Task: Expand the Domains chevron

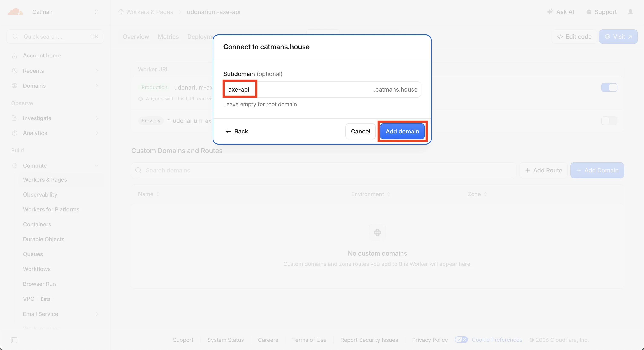Action: coord(97,86)
